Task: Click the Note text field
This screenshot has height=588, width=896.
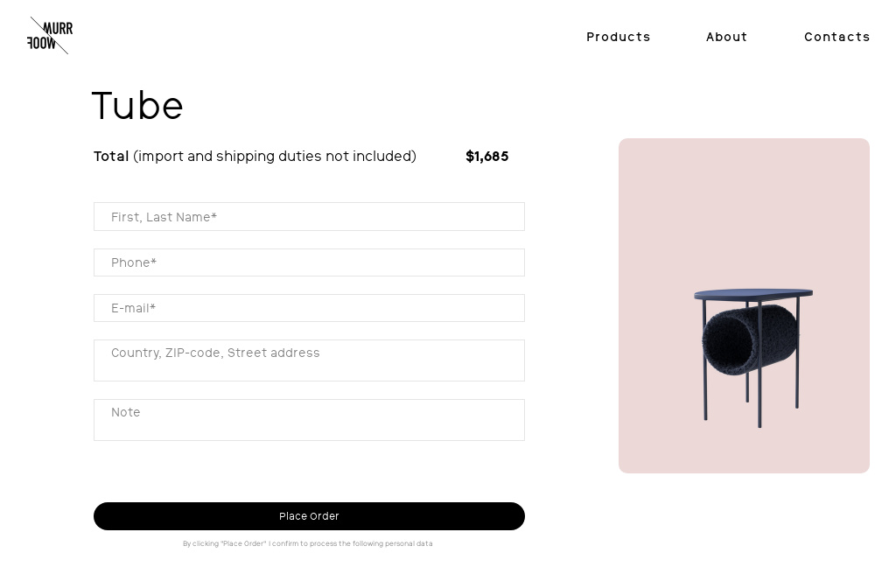Action: (309, 420)
